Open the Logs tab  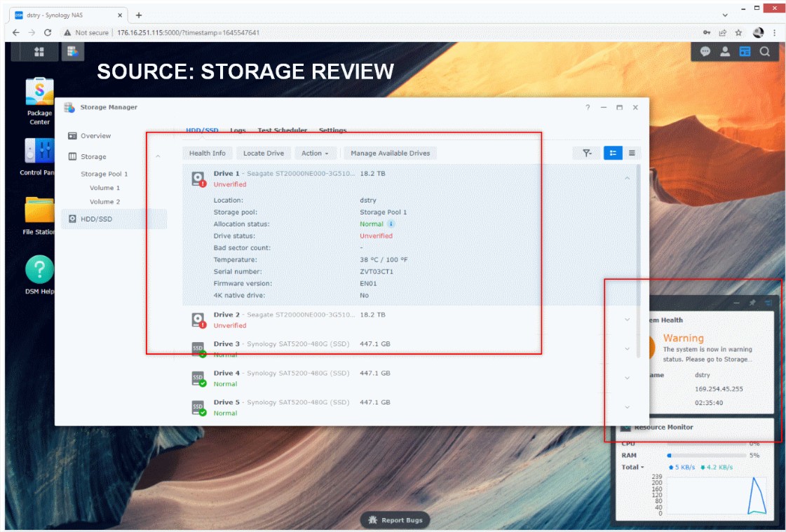(238, 130)
